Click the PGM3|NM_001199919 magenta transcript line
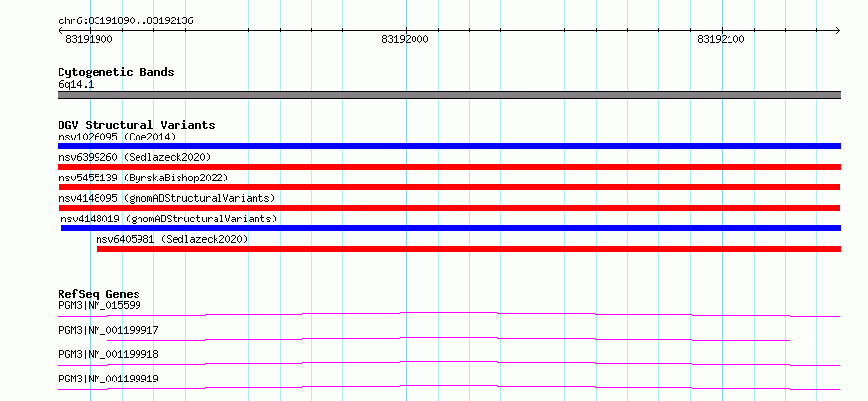The image size is (868, 401). [x=449, y=387]
